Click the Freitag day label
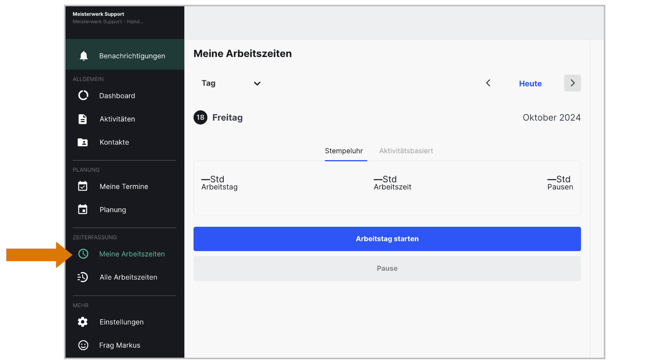The width and height of the screenshot is (670, 363). [x=227, y=117]
